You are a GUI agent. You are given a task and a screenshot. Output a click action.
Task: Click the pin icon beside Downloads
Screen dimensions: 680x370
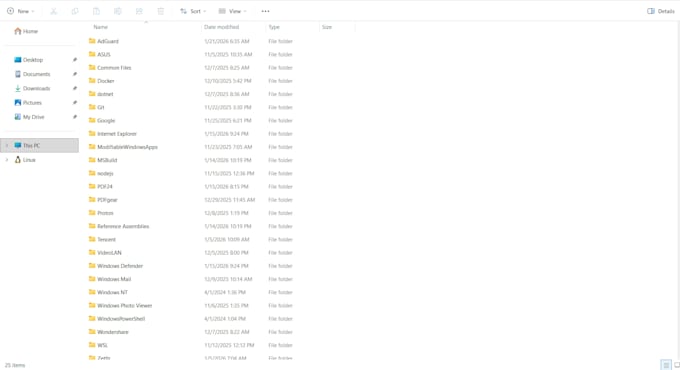click(x=75, y=88)
